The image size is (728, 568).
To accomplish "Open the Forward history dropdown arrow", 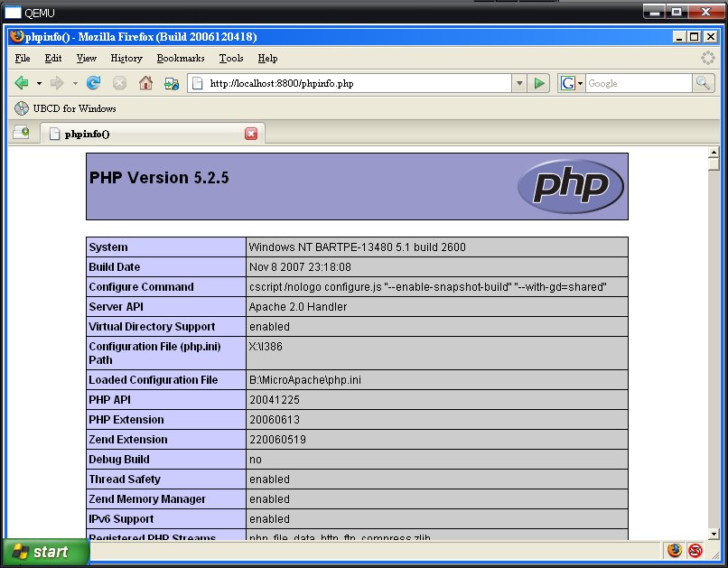I will point(75,83).
